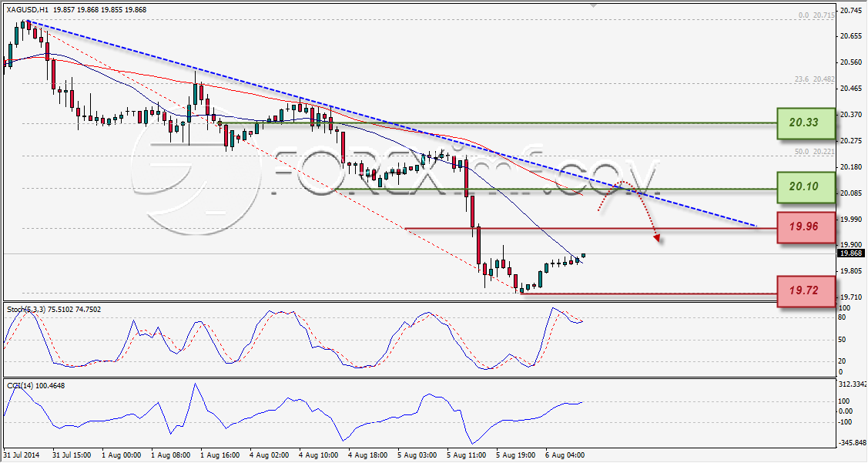Click time axis label 1 Aug 00:00

click(x=121, y=455)
